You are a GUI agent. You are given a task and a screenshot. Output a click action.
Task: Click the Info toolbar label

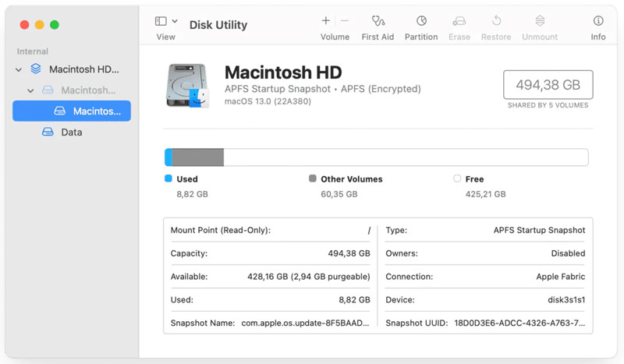[x=598, y=37]
